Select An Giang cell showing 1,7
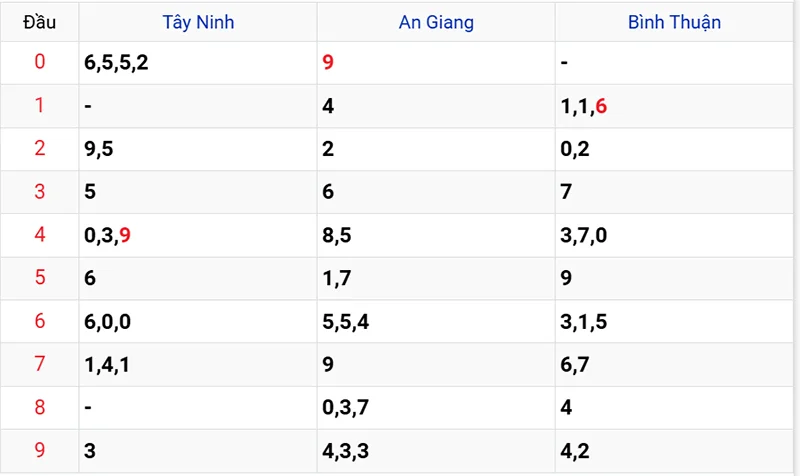800x476 pixels. (x=336, y=278)
